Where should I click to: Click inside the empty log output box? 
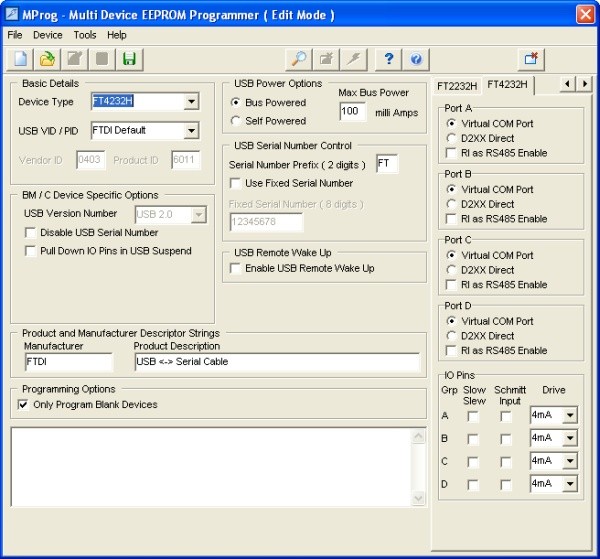coord(212,467)
